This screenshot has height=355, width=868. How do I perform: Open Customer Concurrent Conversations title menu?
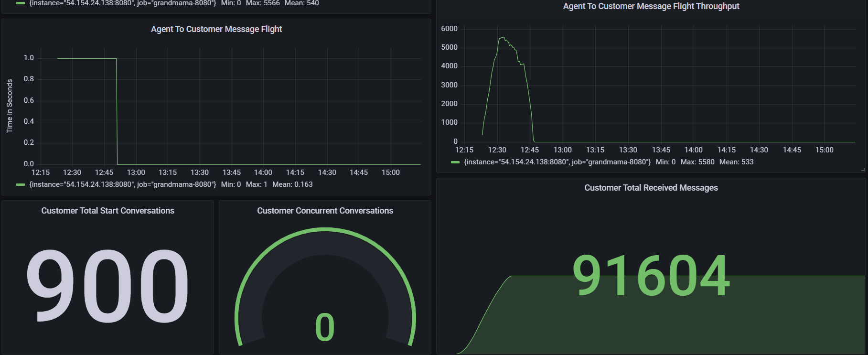coord(325,211)
